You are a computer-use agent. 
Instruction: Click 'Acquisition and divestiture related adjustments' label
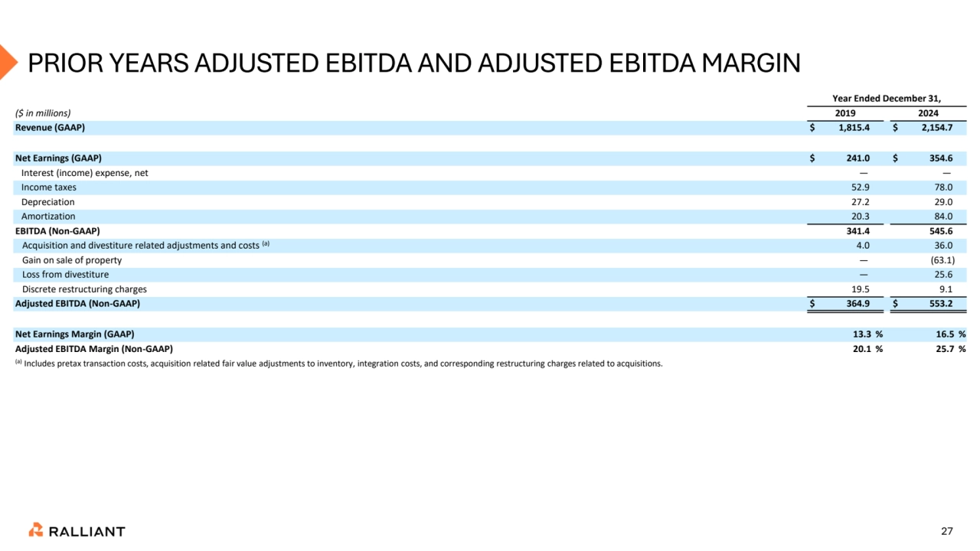145,246
